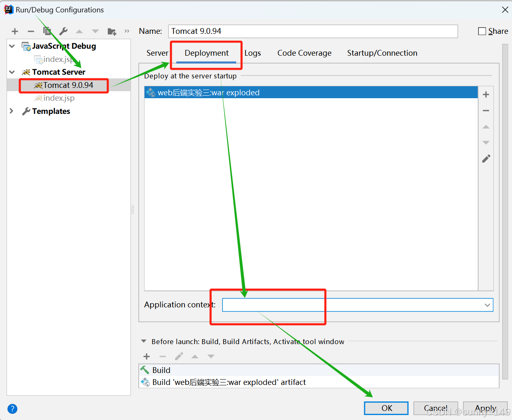The image size is (512, 420).
Task: Open the Startup/Connection tab
Action: [x=382, y=53]
